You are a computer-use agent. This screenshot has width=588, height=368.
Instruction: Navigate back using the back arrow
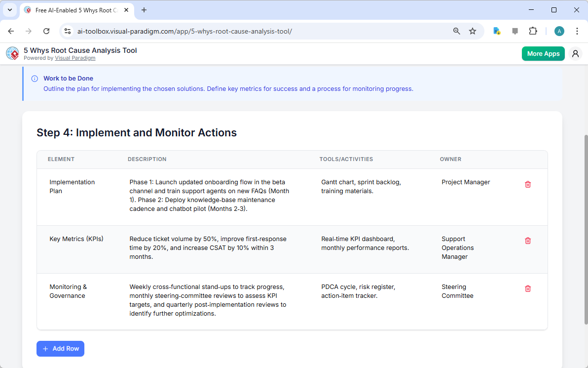click(x=11, y=31)
